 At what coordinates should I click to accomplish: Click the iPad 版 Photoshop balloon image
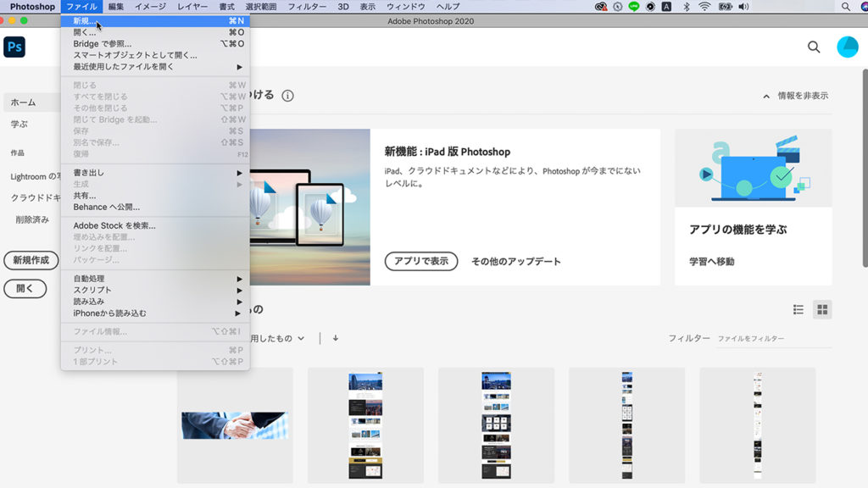(x=310, y=208)
